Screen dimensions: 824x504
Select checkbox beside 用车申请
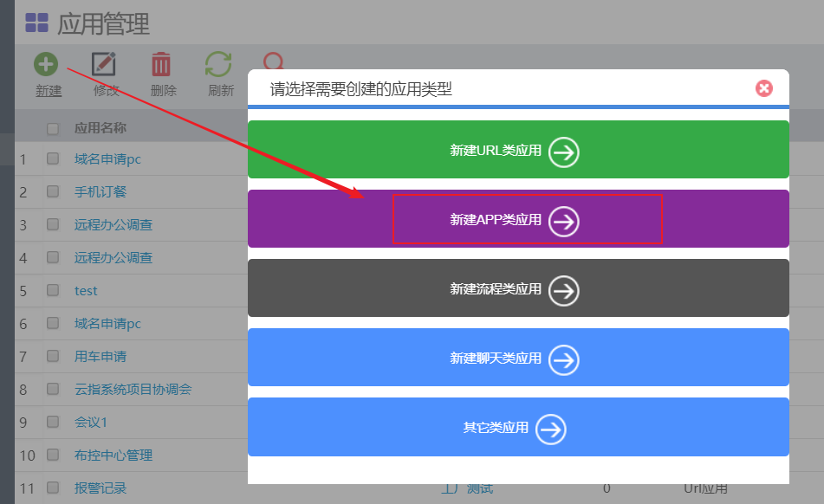53,356
